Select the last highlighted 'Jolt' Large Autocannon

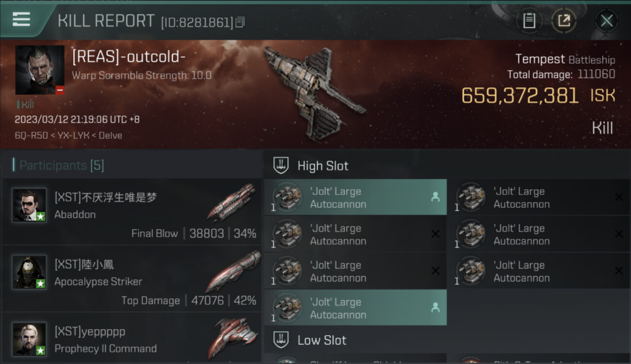[355, 308]
